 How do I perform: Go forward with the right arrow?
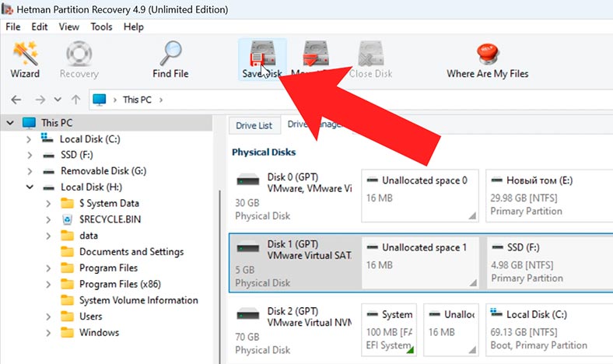point(40,100)
